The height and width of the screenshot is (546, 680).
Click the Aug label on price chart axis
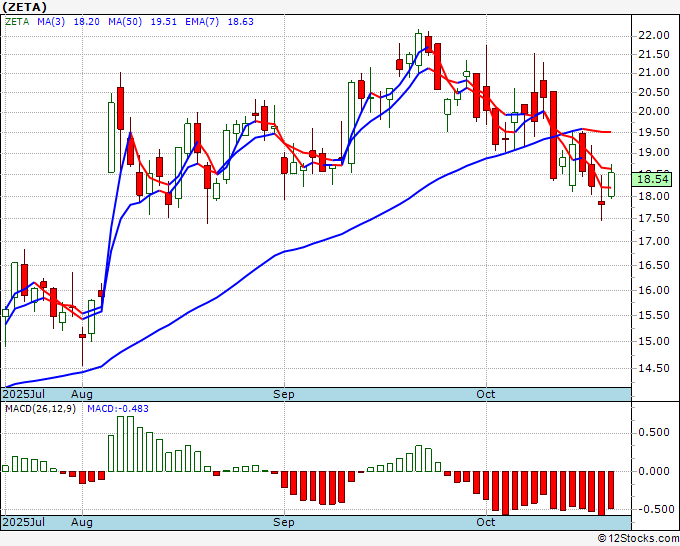(x=82, y=394)
